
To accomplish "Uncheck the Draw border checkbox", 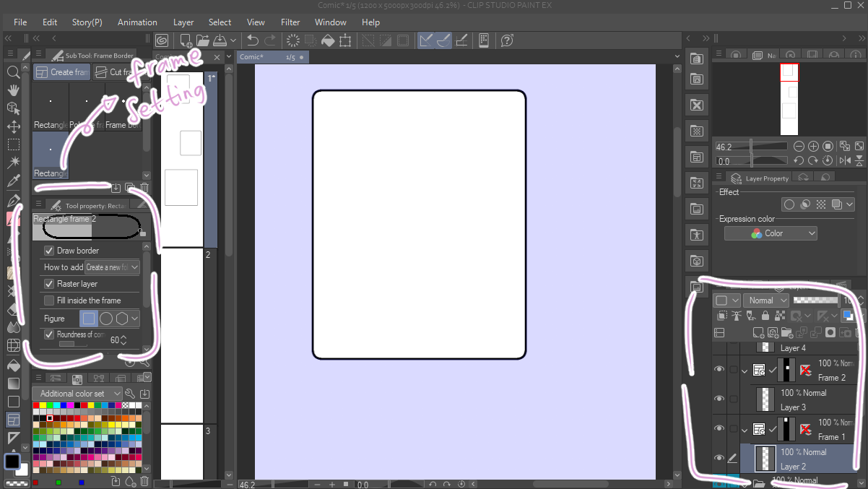I will tap(49, 251).
